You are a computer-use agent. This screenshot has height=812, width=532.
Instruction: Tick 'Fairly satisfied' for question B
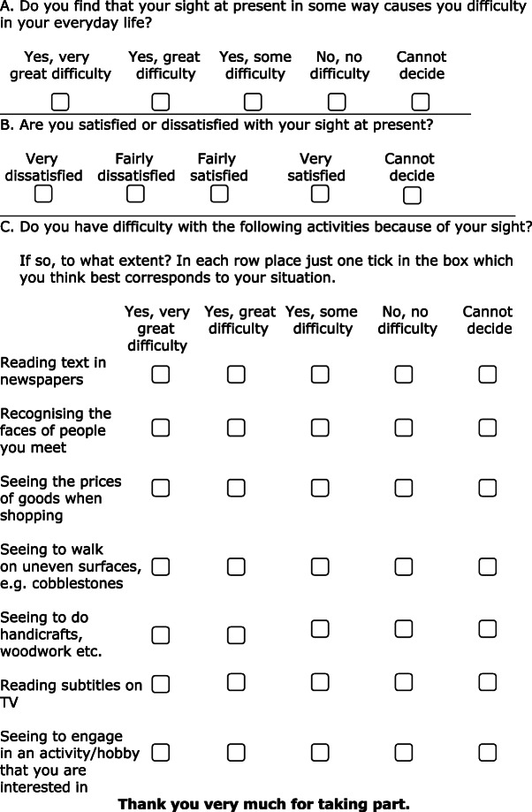pyautogui.click(x=219, y=193)
